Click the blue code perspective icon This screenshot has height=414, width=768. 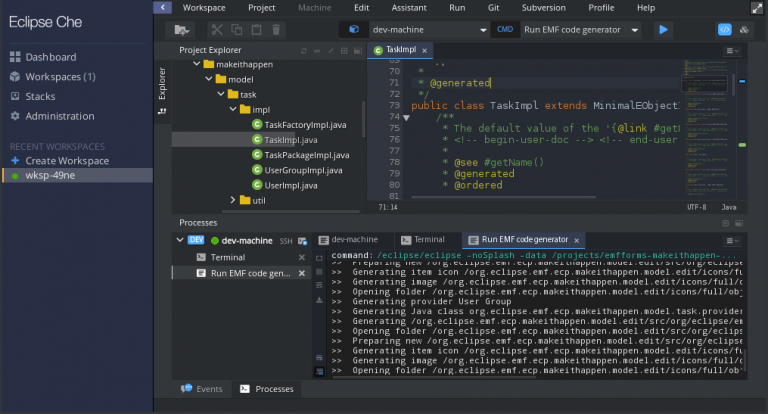click(x=725, y=30)
